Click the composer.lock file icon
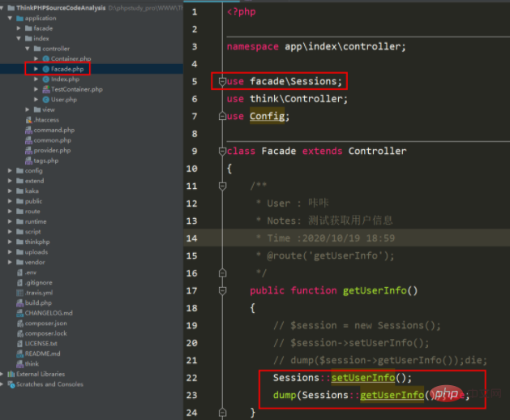The height and width of the screenshot is (420, 510). click(x=19, y=333)
